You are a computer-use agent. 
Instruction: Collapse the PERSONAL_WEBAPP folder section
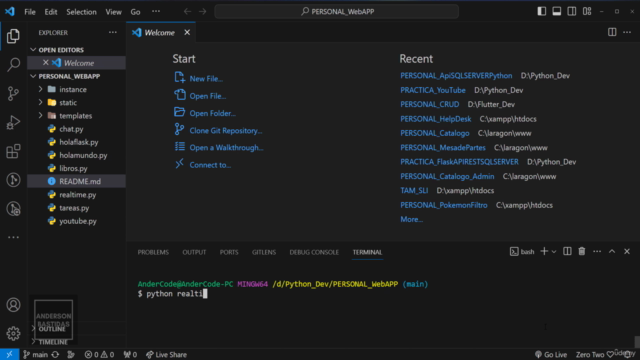[x=33, y=76]
